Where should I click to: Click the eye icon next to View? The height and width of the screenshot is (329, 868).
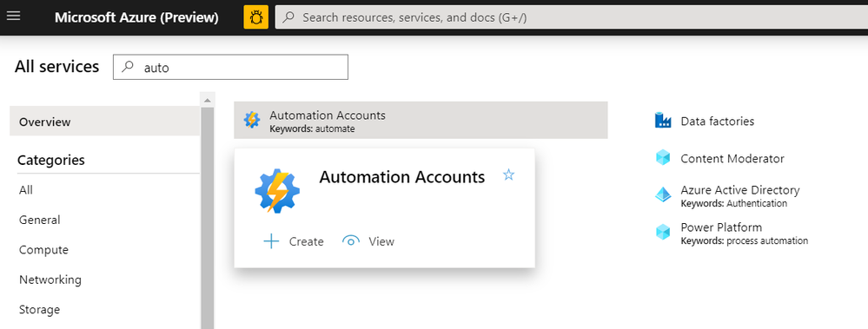click(351, 241)
